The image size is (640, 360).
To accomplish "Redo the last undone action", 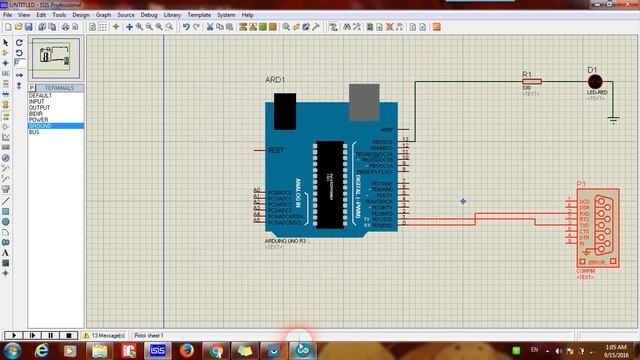I will [x=196, y=27].
